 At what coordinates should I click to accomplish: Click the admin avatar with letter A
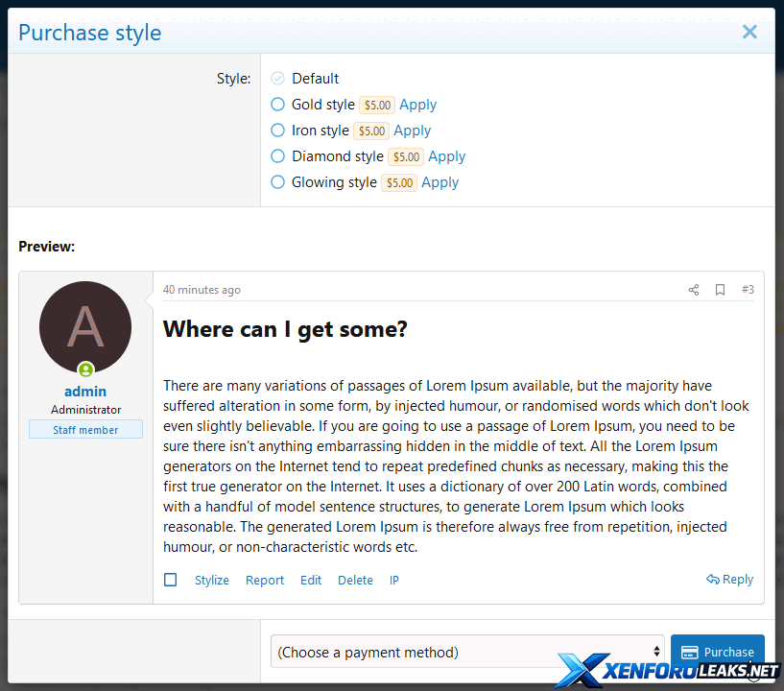coord(85,327)
